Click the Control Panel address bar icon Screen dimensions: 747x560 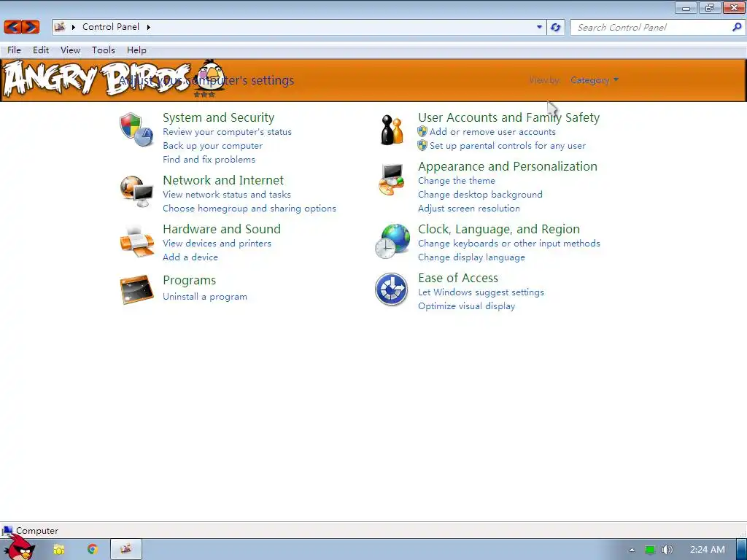[x=60, y=27]
